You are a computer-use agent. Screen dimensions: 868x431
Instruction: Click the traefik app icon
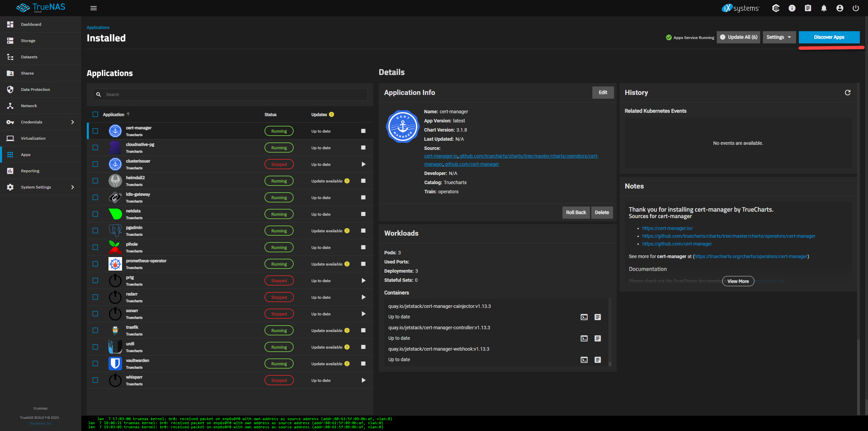tap(115, 330)
